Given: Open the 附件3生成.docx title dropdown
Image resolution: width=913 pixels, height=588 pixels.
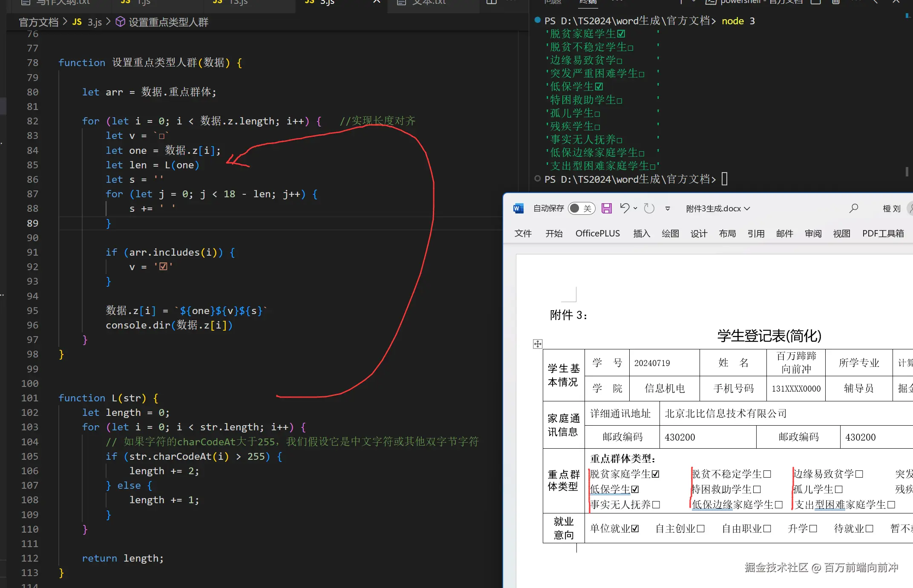Looking at the screenshot, I should click(747, 208).
